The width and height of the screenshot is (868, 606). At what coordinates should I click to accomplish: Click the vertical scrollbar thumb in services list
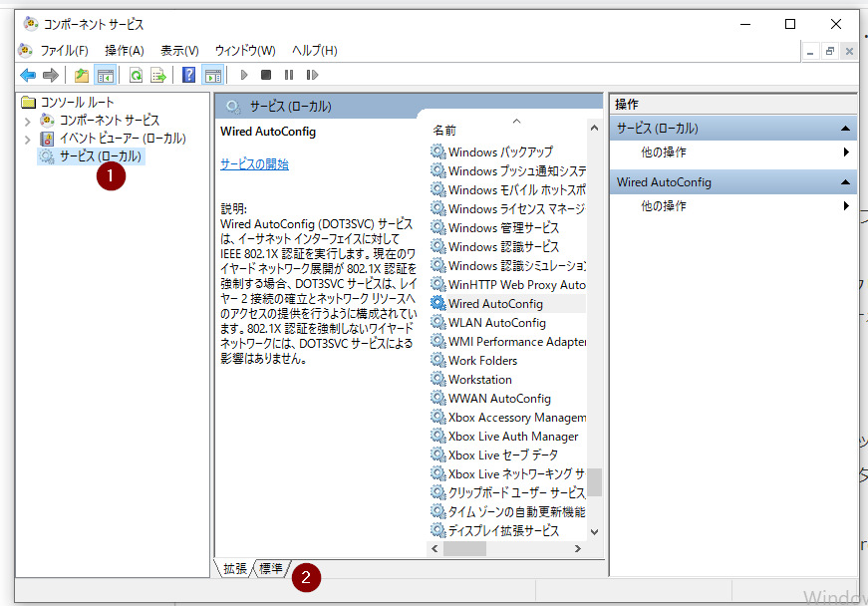coord(595,482)
